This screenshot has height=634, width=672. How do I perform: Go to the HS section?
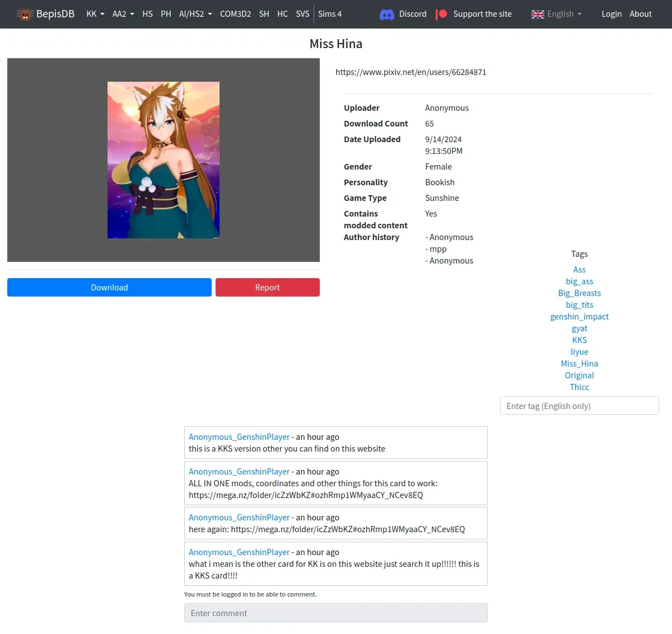(148, 14)
